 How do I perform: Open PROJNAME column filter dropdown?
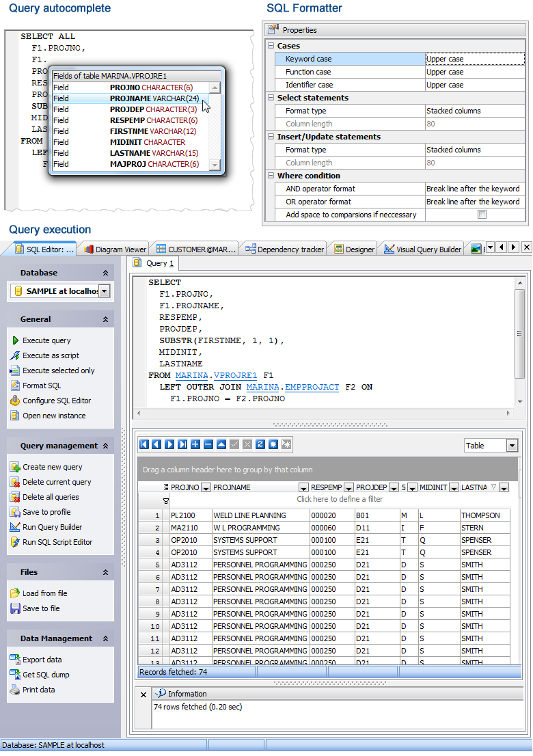click(x=303, y=487)
